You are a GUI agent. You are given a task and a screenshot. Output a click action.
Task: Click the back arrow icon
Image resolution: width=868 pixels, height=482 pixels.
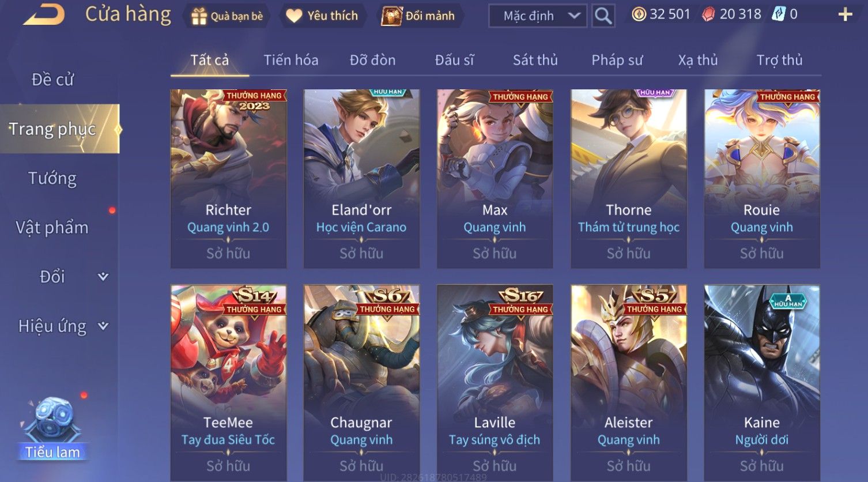tap(44, 14)
